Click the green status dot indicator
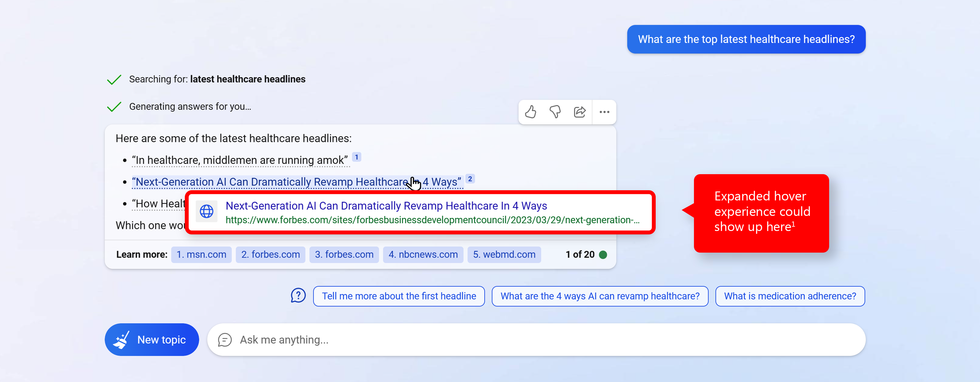Screen dimensions: 980x382 pyautogui.click(x=604, y=253)
